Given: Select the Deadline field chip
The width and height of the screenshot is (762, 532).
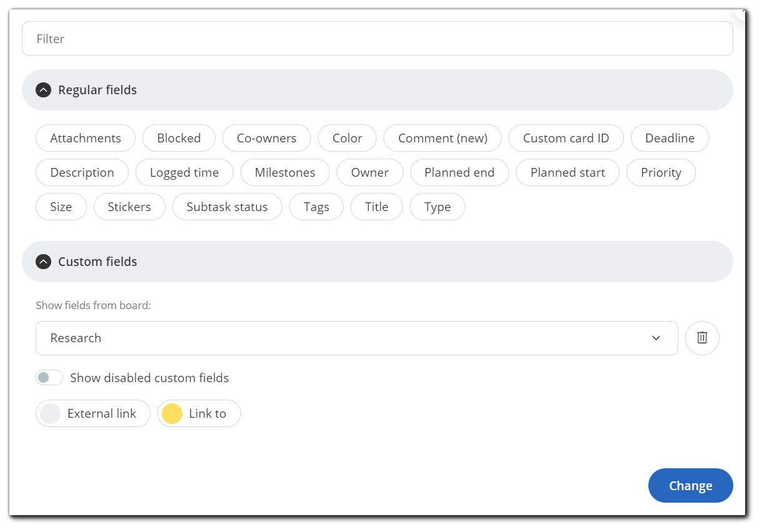Looking at the screenshot, I should coord(670,138).
